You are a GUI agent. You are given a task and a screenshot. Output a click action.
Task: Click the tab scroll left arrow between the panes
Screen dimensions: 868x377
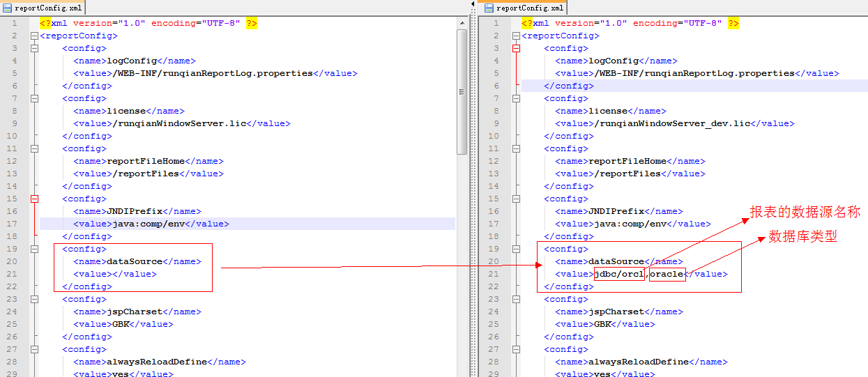(473, 4)
